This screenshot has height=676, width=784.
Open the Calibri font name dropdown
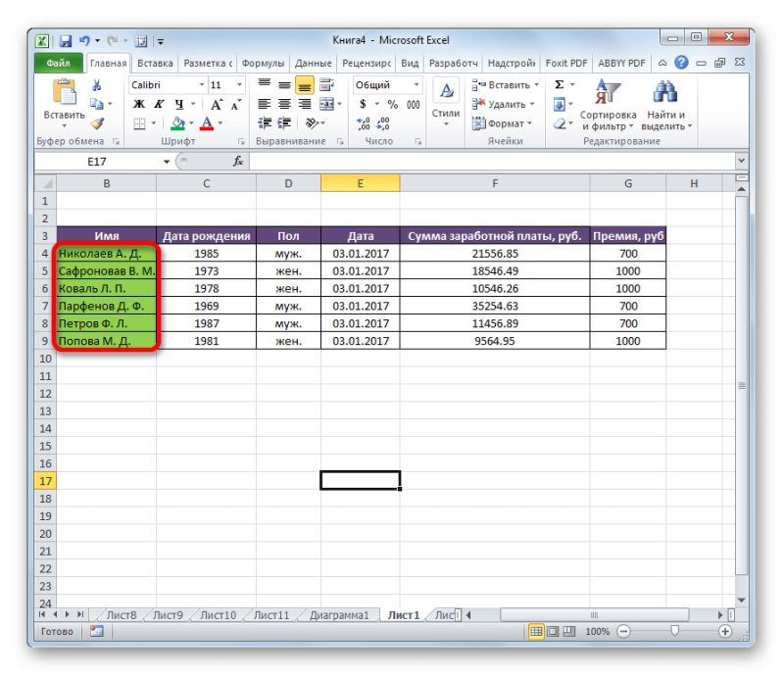pos(202,85)
